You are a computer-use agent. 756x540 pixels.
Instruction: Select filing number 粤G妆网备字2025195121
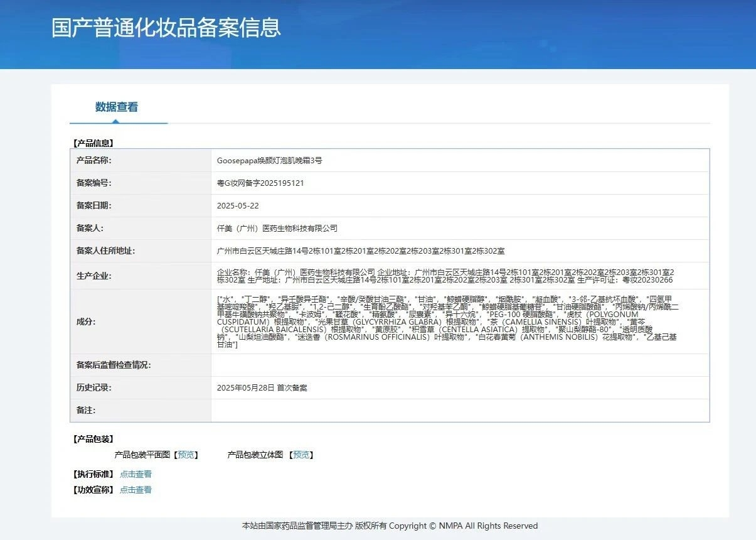coord(260,183)
